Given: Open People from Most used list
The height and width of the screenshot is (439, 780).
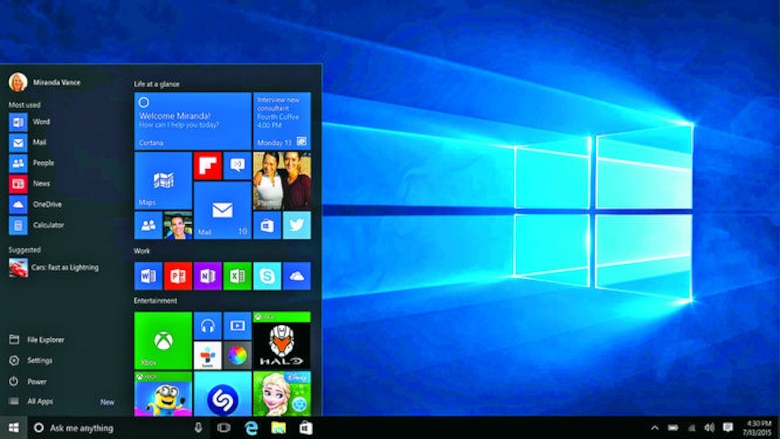Looking at the screenshot, I should [x=31, y=163].
